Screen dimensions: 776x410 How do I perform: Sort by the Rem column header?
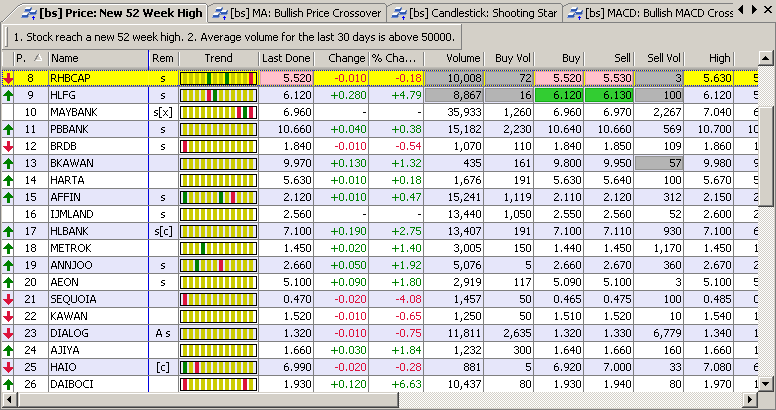pos(163,58)
